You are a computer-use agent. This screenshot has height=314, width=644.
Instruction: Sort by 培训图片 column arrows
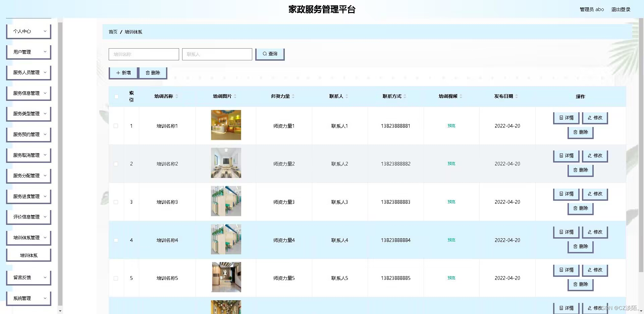(235, 96)
